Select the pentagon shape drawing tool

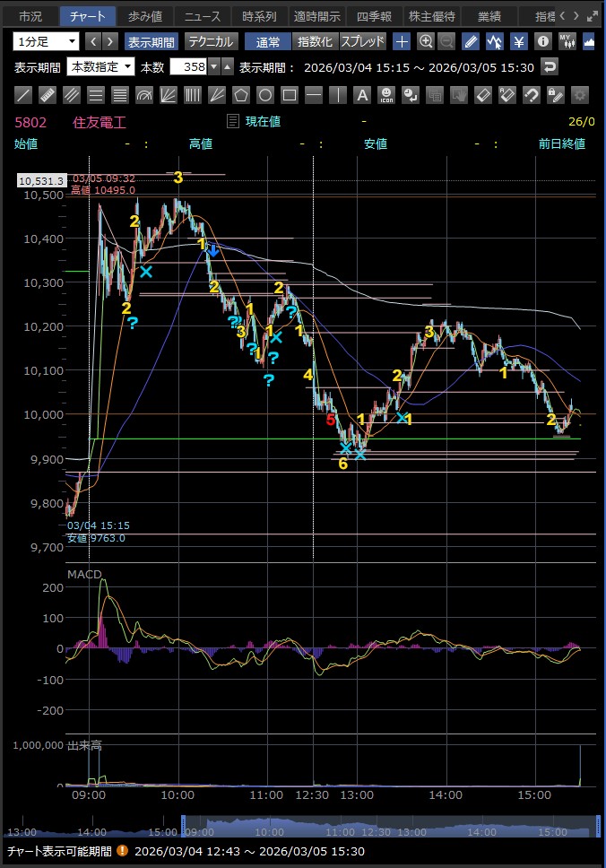[x=241, y=95]
